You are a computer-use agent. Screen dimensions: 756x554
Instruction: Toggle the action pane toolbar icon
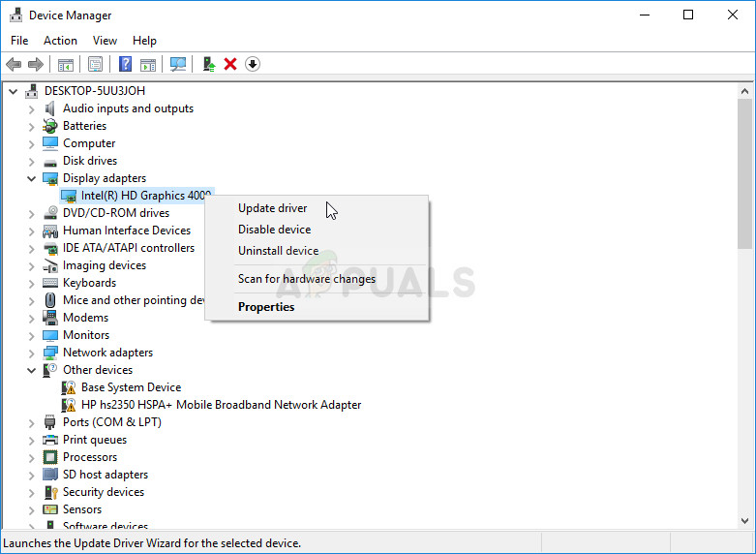(148, 64)
